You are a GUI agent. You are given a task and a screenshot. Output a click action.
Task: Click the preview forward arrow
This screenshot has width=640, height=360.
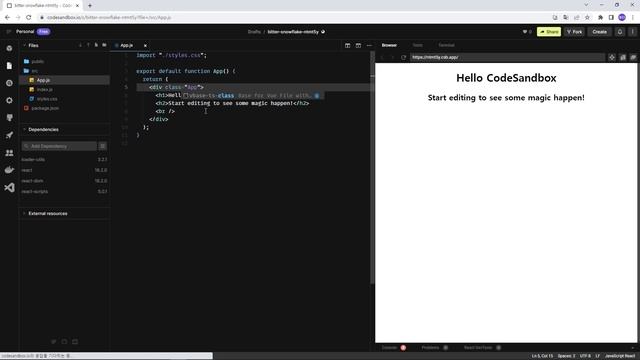click(393, 57)
